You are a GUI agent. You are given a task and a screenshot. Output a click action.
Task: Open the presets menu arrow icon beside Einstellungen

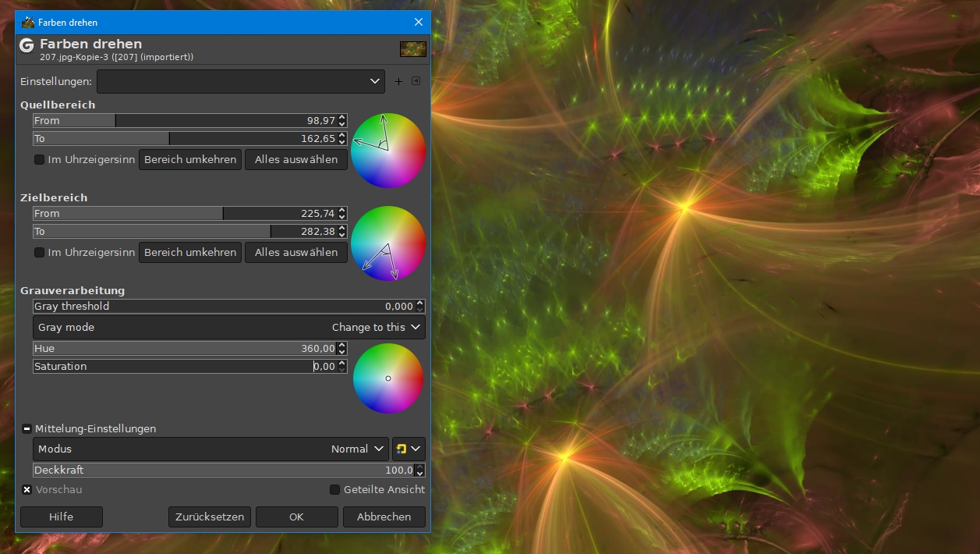[x=416, y=81]
